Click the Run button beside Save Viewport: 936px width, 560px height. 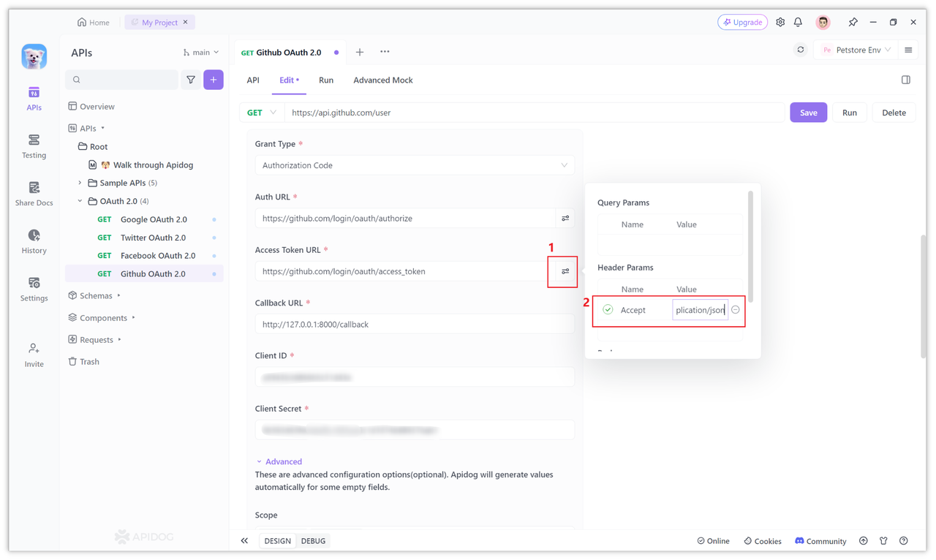(849, 113)
